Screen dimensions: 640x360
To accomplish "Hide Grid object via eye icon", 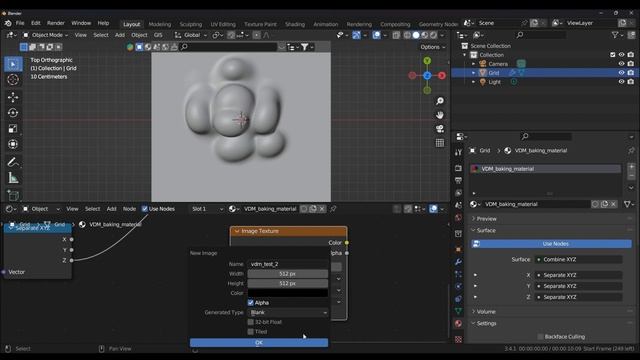I will pyautogui.click(x=621, y=73).
